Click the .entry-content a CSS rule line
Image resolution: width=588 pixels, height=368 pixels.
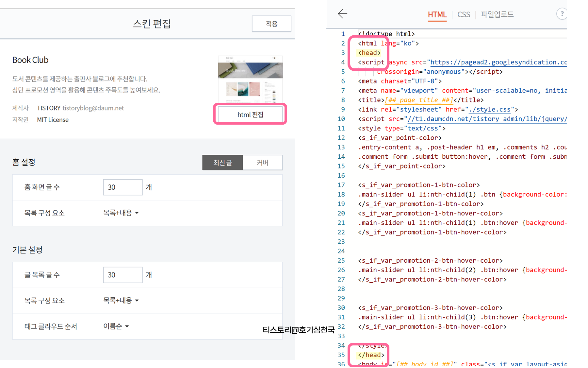coord(462,147)
